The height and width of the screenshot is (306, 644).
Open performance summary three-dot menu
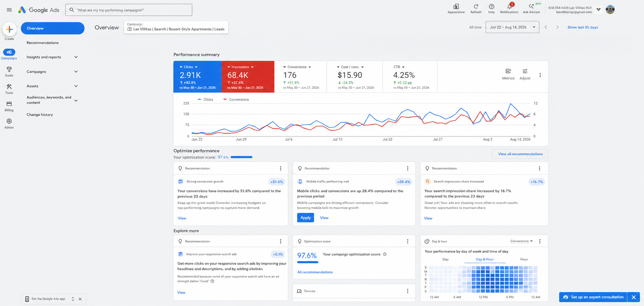pos(540,75)
